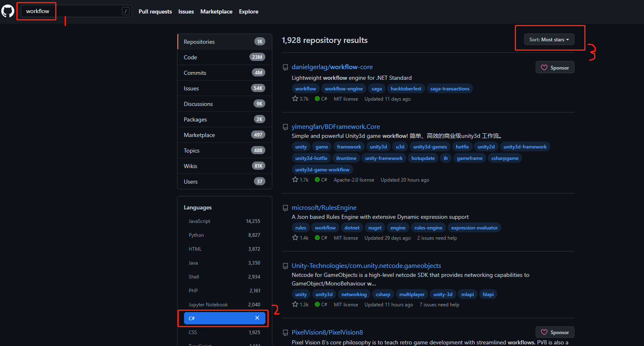Remove the C# language filter with X
644x346 pixels.
[x=257, y=318]
